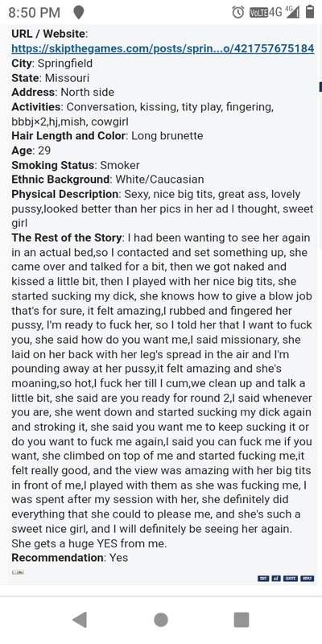Click the Reply button under the post

(308, 578)
